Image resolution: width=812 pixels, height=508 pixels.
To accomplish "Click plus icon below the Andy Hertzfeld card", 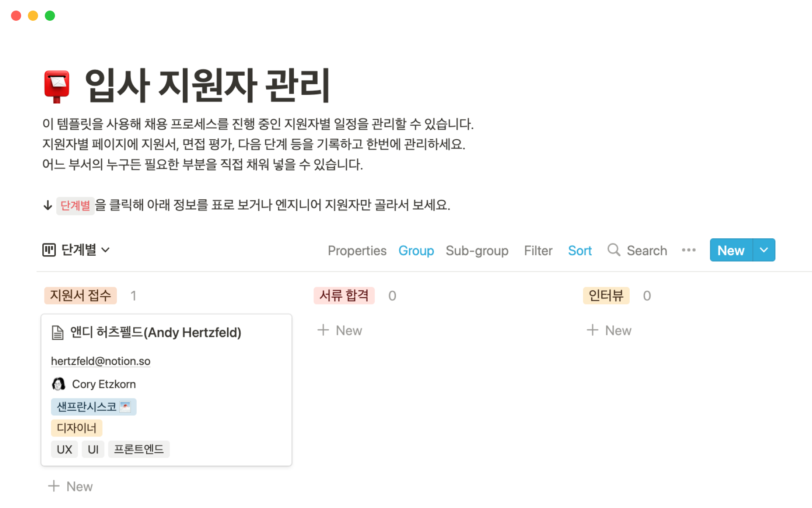I will pyautogui.click(x=54, y=486).
